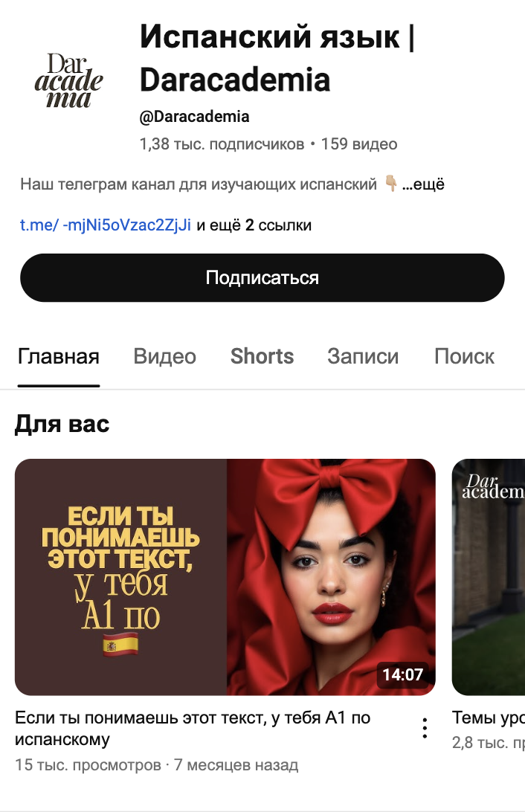Switch to the «Главная» tab
The width and height of the screenshot is (525, 812).
[x=59, y=357]
